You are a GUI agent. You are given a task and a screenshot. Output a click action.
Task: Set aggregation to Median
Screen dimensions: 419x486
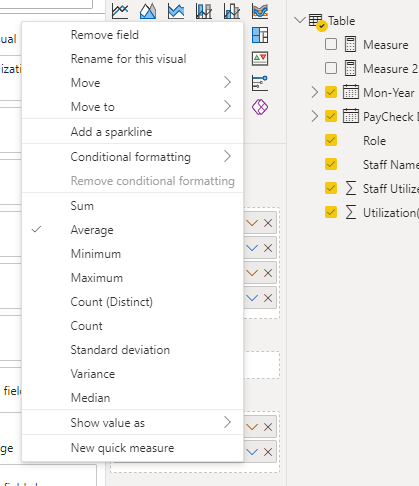pyautogui.click(x=133, y=398)
